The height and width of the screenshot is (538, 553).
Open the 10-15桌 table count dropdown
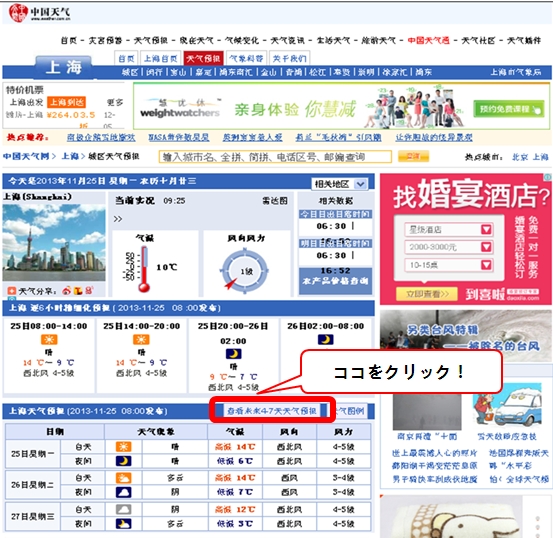(x=449, y=265)
